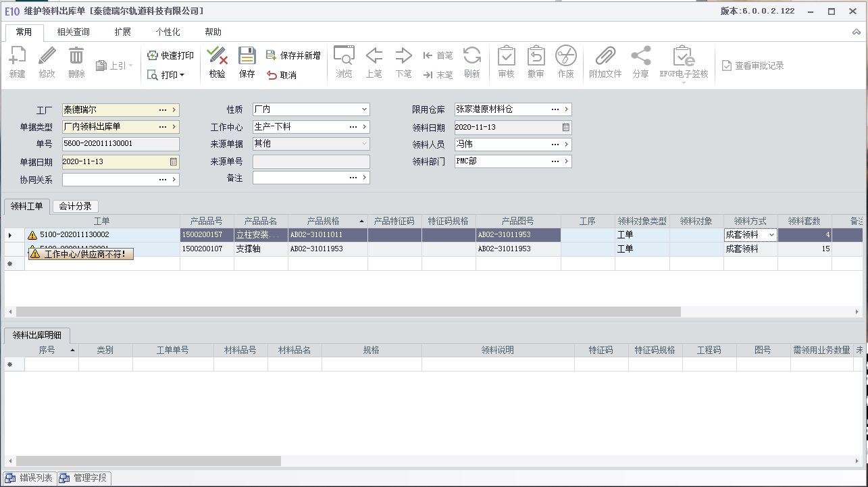
Task: Open the 领料人员 lookup button
Action: point(555,145)
